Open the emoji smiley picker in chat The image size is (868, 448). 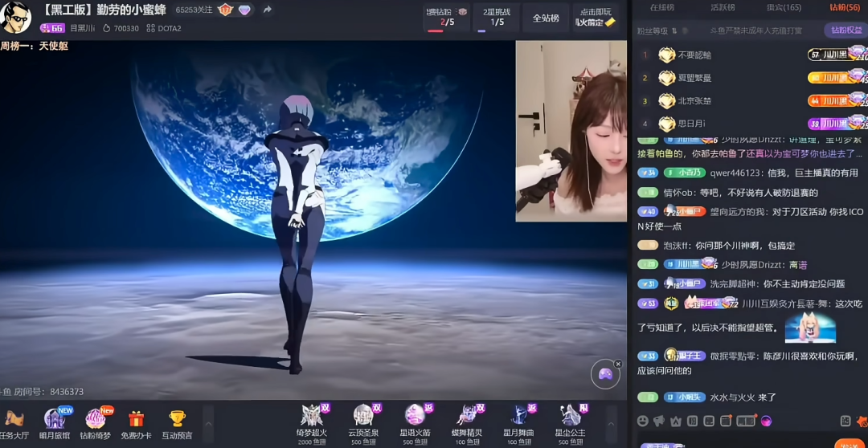coord(643,421)
